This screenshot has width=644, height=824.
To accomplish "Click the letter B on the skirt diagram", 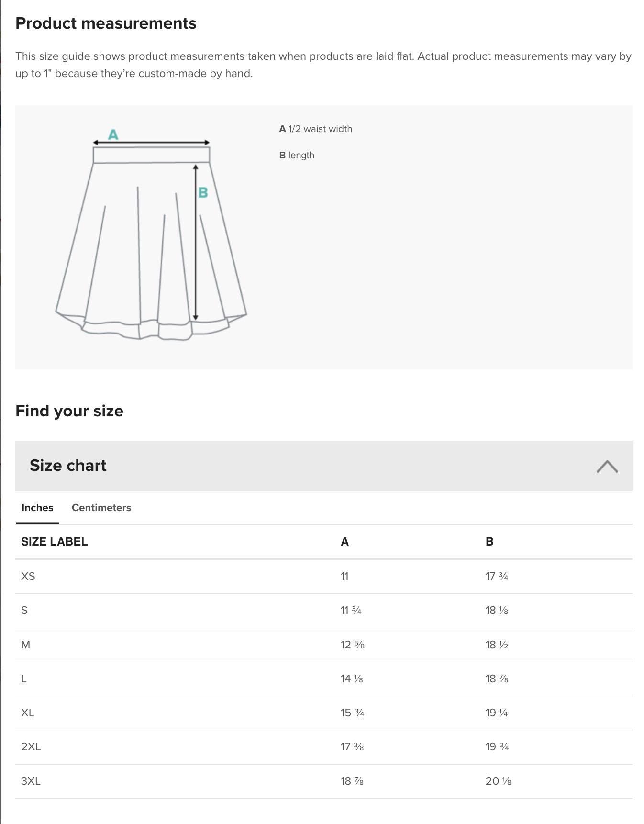I will [203, 193].
